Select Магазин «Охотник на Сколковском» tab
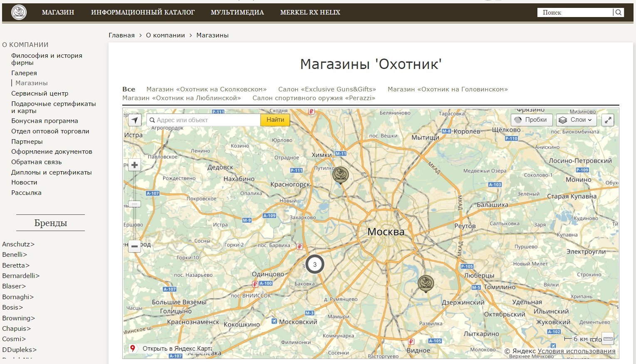636x364 pixels. pos(206,89)
